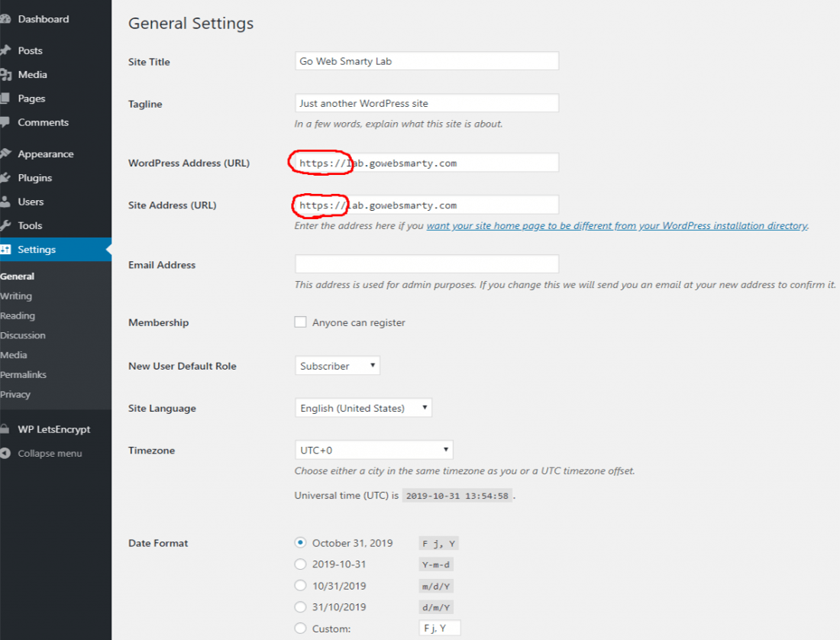This screenshot has height=640, width=840.
Task: Click the Site Address URL field
Action: pyautogui.click(x=427, y=205)
